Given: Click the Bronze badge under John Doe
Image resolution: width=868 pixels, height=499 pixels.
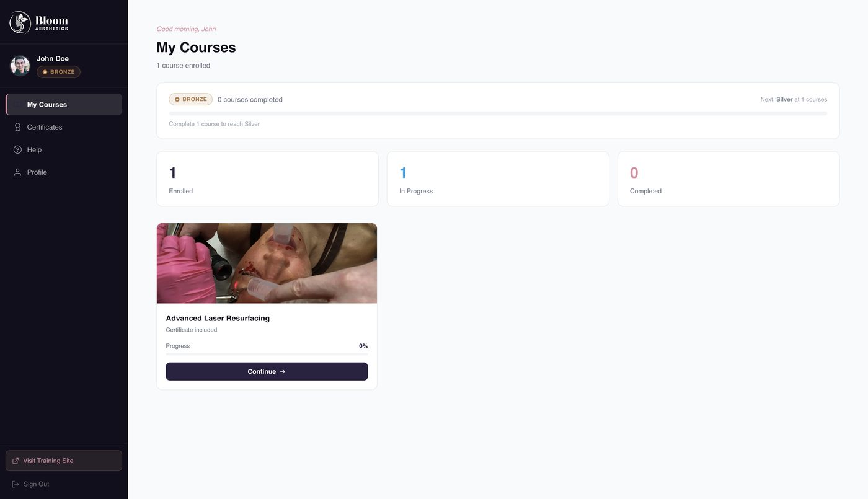Looking at the screenshot, I should coord(58,72).
